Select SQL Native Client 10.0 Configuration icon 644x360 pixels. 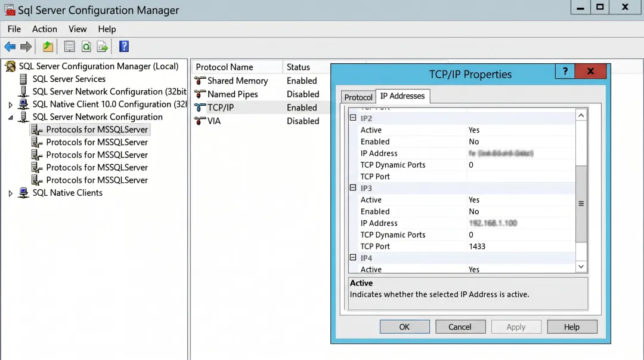coord(23,104)
